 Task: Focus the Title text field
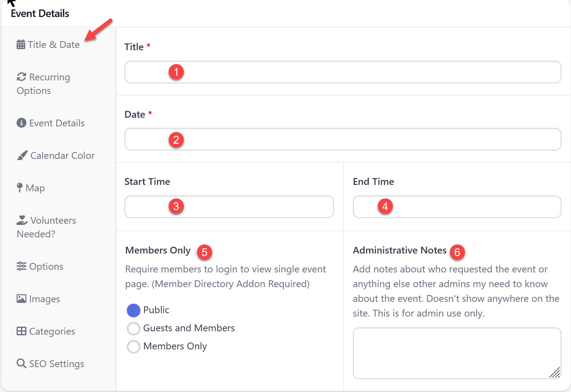click(343, 72)
